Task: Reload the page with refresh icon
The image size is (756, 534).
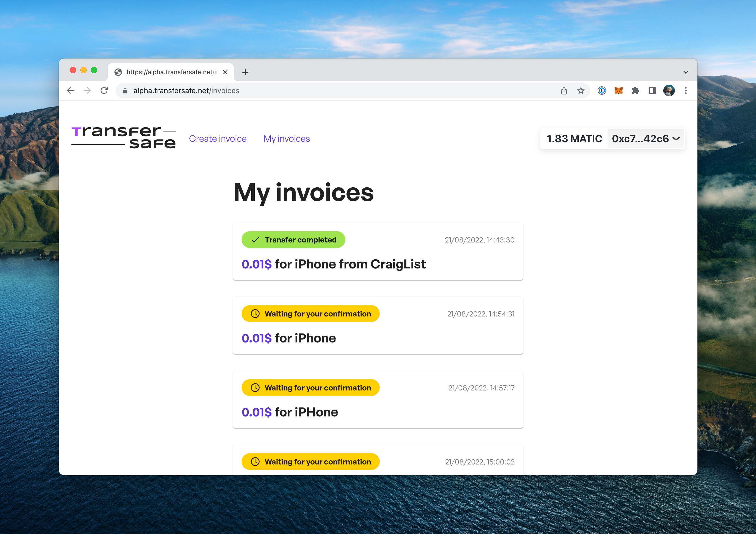Action: tap(104, 91)
